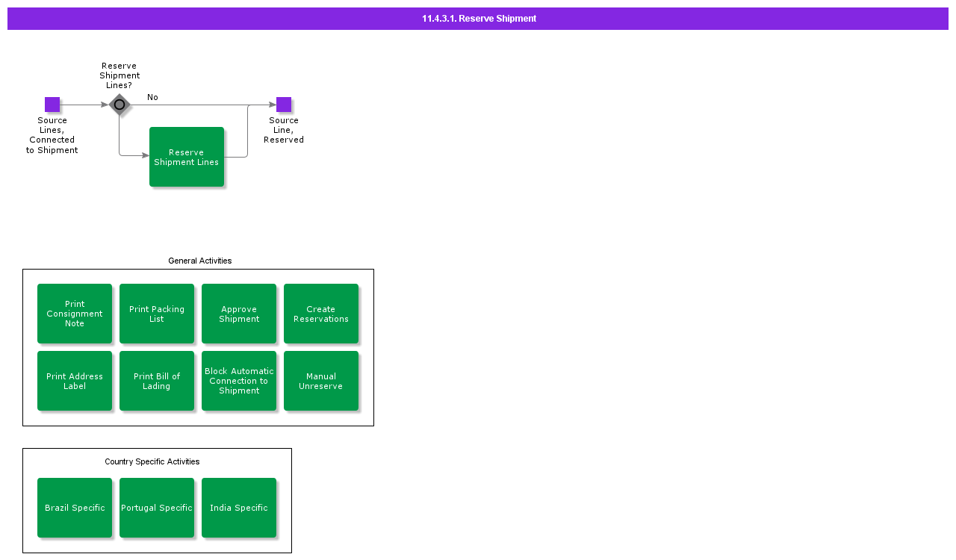Click the Country Specific Activities group label

point(152,461)
